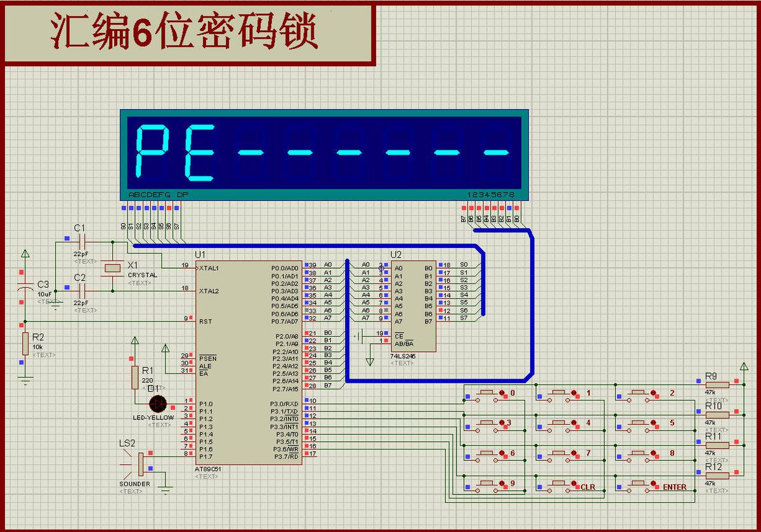761x532 pixels.
Task: Select the yellow LED D1 symbol
Action: (157, 403)
